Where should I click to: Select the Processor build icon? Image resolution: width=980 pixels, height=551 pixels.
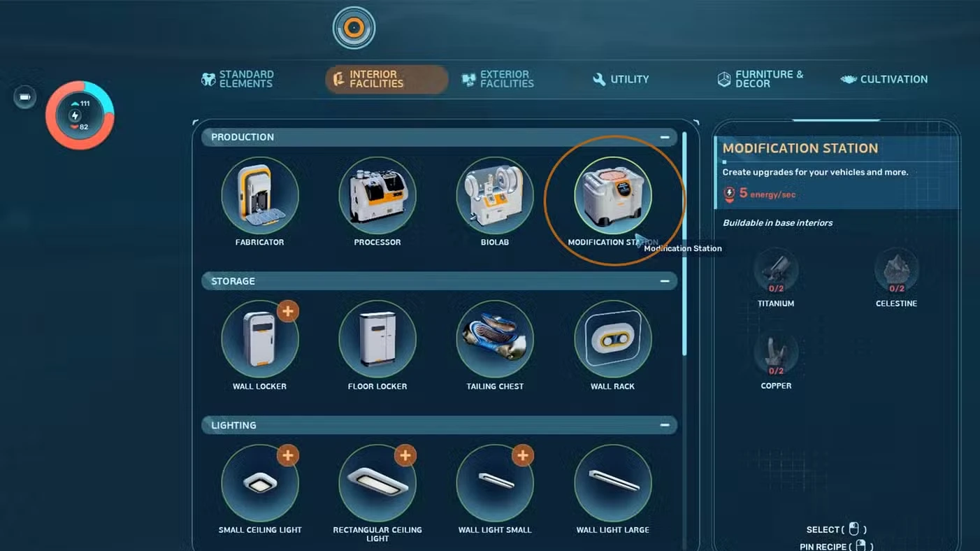tap(377, 195)
